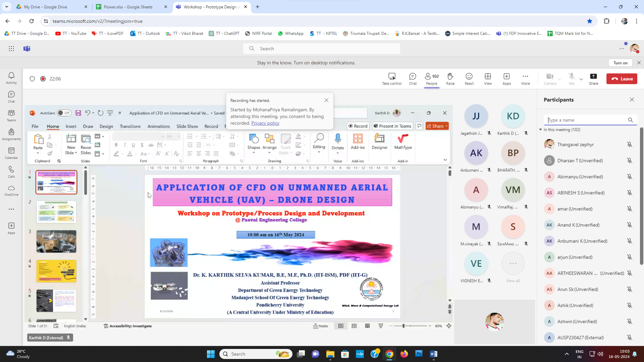644x362 pixels.
Task: Toggle the Camera on or off
Action: click(550, 79)
